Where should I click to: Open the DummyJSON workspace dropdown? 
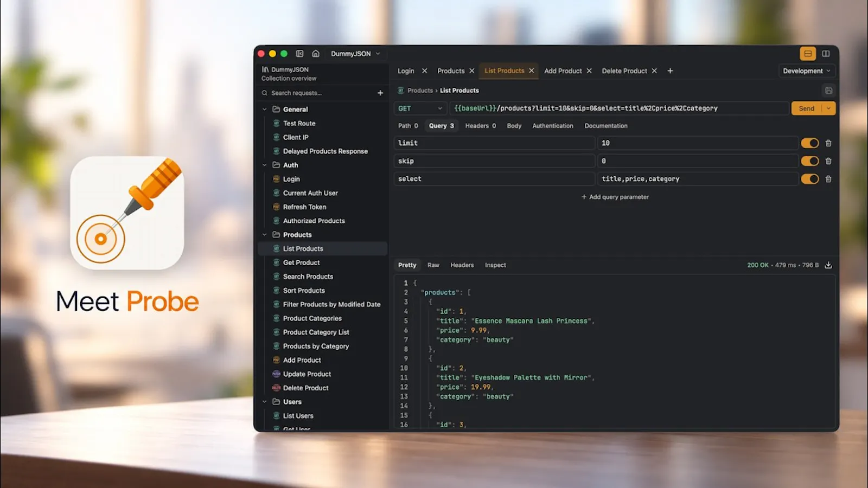355,54
